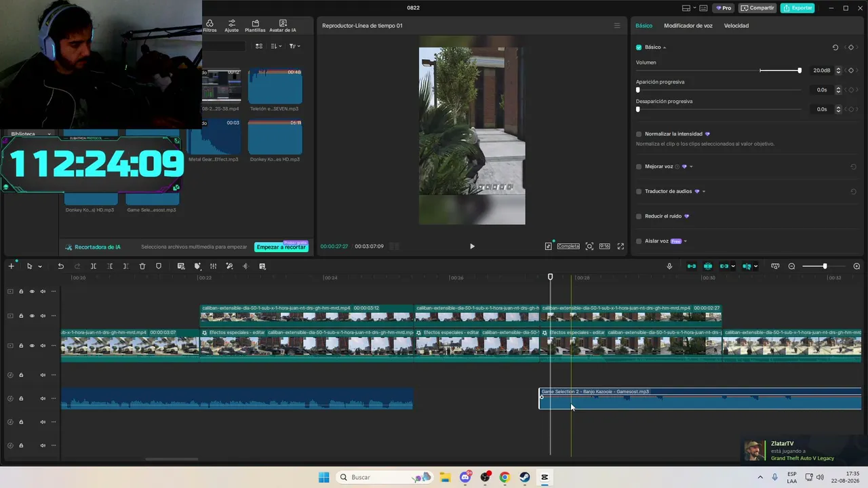This screenshot has width=868, height=488.
Task: Hide the topmost video track with its eye icon
Action: point(32,291)
